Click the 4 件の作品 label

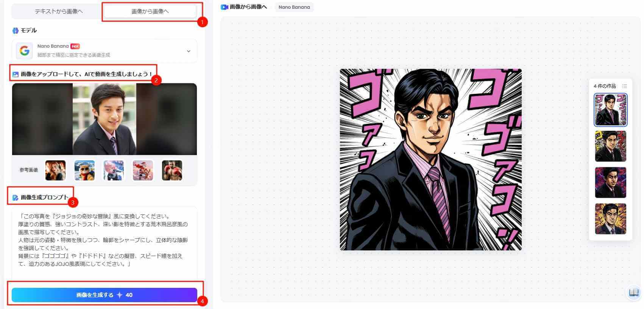pyautogui.click(x=605, y=86)
